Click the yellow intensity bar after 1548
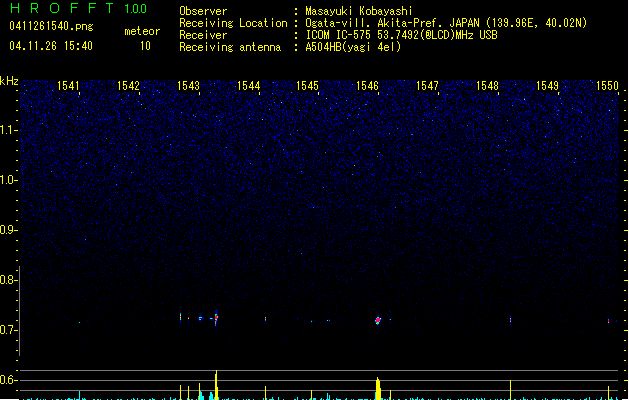Screen dimensions: 629x400 click(510, 390)
